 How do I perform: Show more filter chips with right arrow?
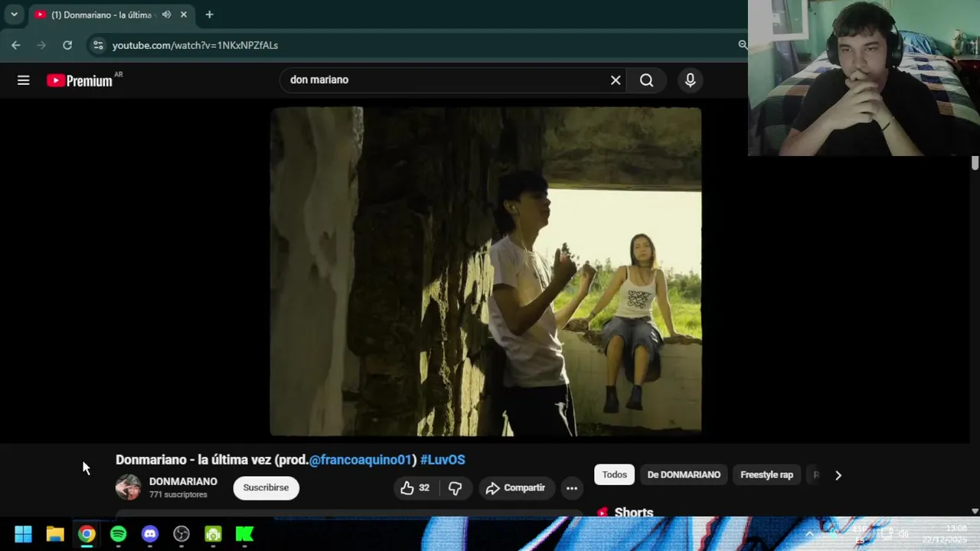(x=838, y=475)
